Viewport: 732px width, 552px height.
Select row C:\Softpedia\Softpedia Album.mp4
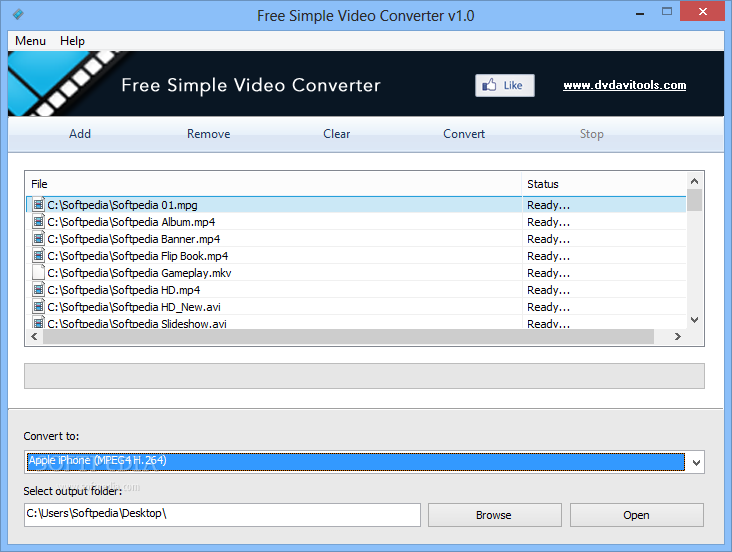(356, 222)
